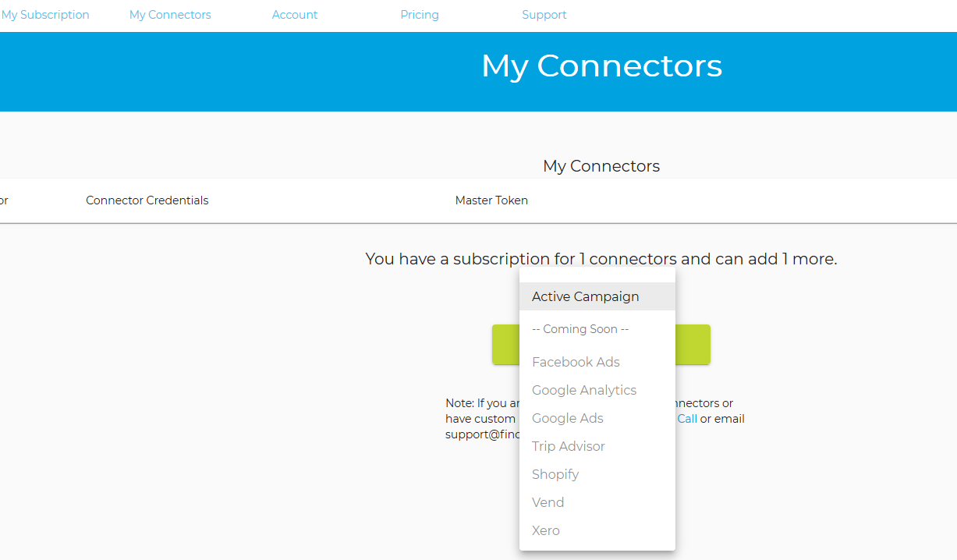
Task: Open the My Subscription nav link
Action: (x=45, y=15)
